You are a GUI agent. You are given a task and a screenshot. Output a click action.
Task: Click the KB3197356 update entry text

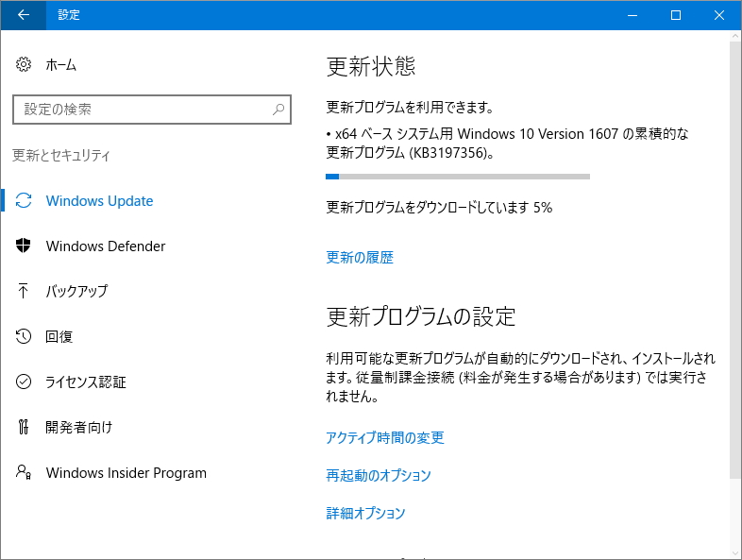pyautogui.click(x=507, y=143)
